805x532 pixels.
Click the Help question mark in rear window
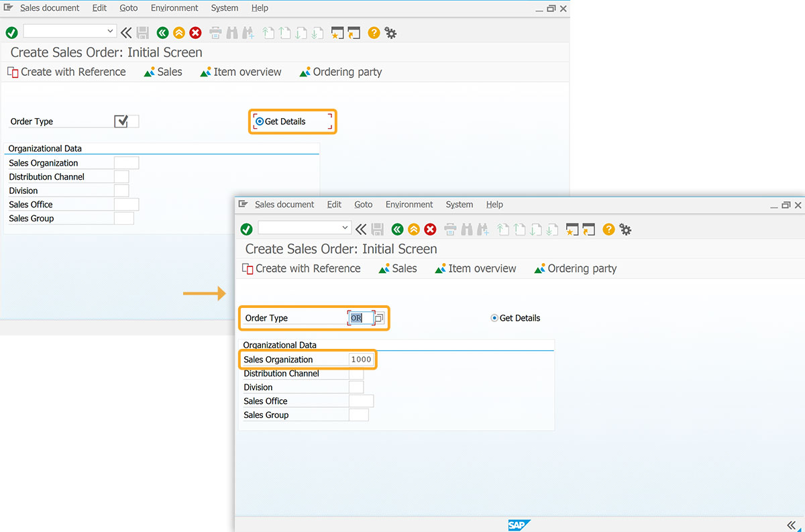374,32
